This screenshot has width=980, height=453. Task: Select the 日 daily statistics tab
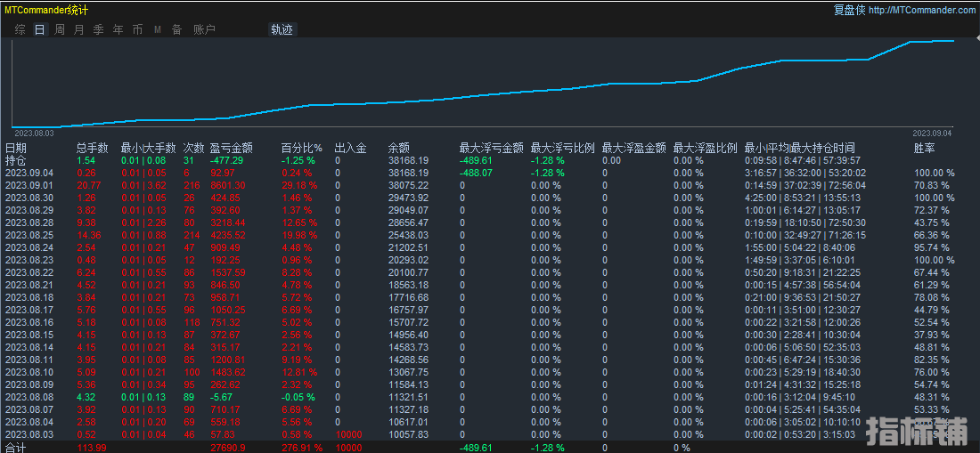(39, 29)
